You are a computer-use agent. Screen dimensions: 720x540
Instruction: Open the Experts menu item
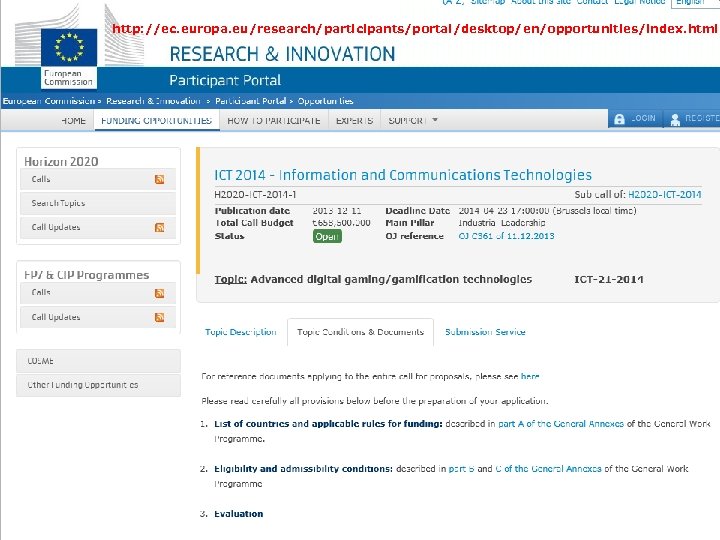pyautogui.click(x=354, y=120)
